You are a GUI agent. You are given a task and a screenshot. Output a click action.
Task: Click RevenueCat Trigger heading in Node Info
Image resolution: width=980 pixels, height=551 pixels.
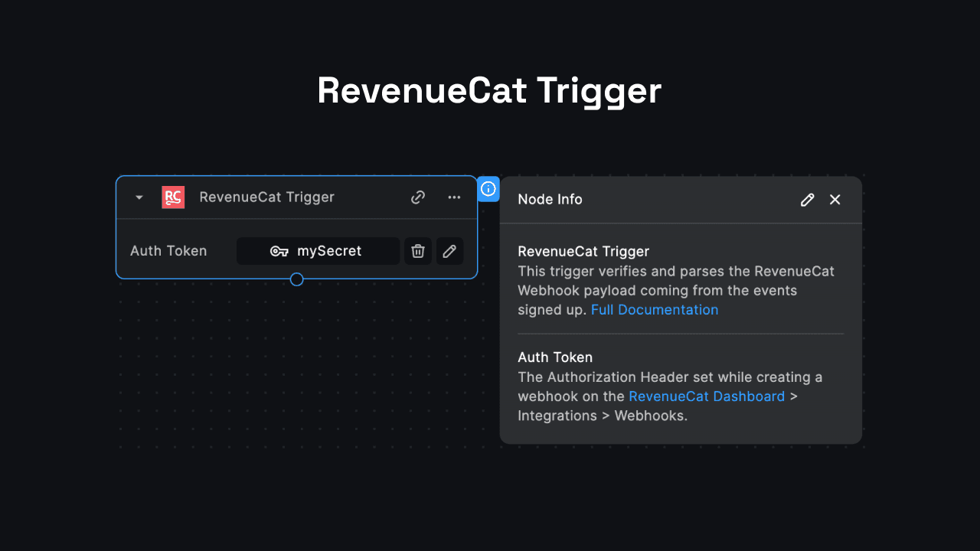[x=583, y=252]
